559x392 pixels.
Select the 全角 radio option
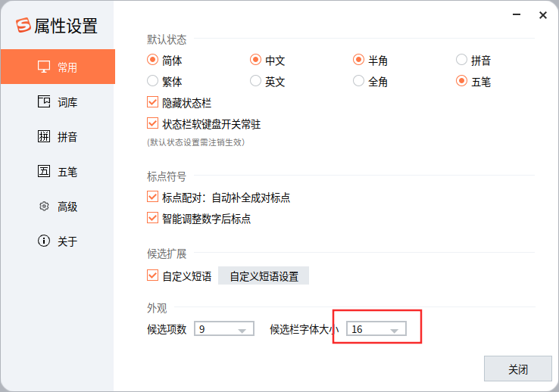pos(358,81)
